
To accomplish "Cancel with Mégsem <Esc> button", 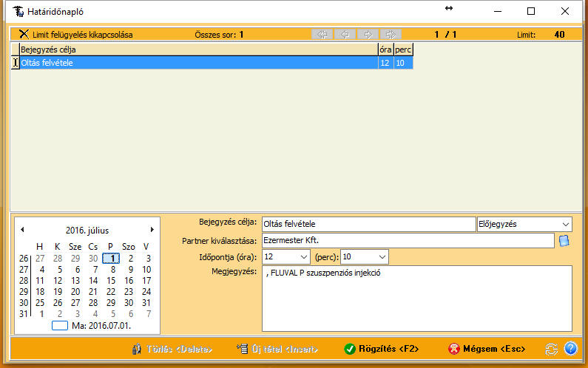I will pyautogui.click(x=487, y=349).
